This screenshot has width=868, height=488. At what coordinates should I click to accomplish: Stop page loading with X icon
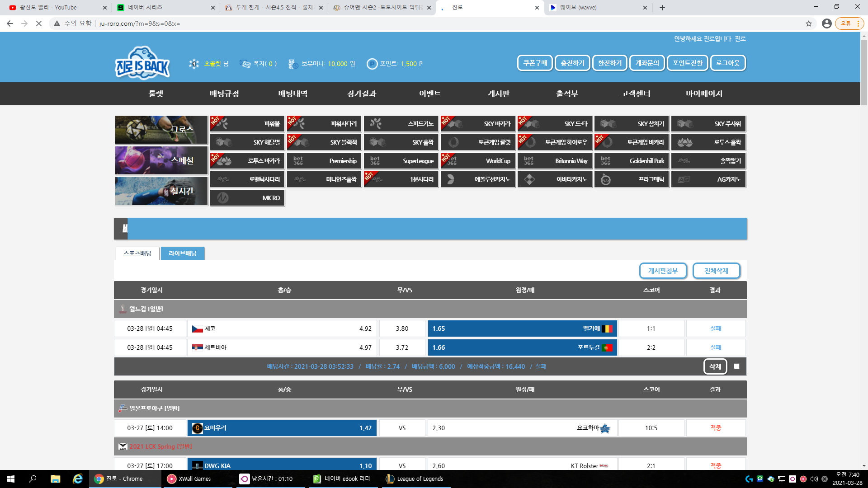[x=39, y=23]
